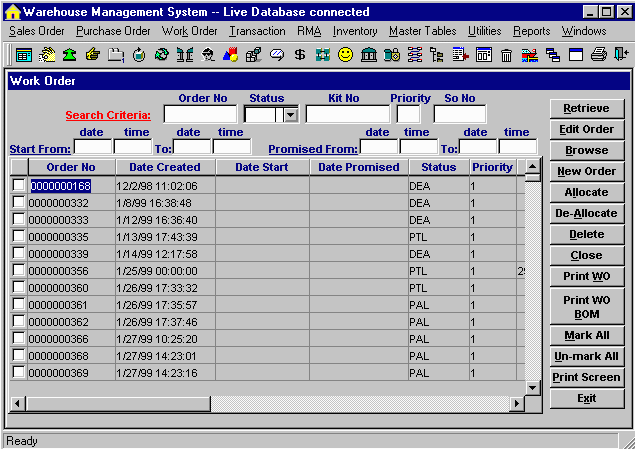Click the Search Criteria link

coord(109,116)
